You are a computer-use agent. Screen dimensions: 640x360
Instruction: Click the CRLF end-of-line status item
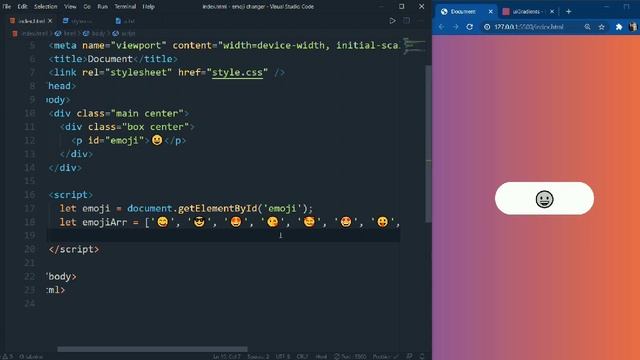(302, 356)
